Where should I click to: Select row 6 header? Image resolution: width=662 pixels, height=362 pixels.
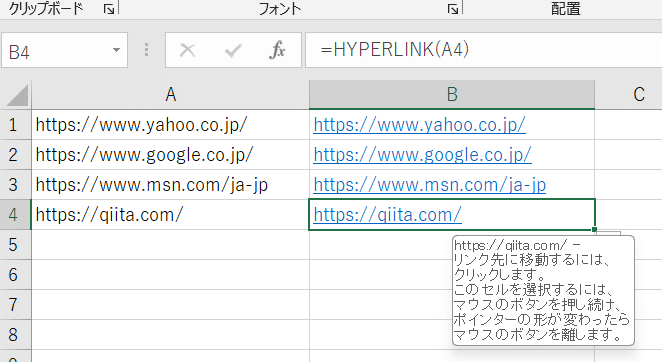(x=16, y=275)
